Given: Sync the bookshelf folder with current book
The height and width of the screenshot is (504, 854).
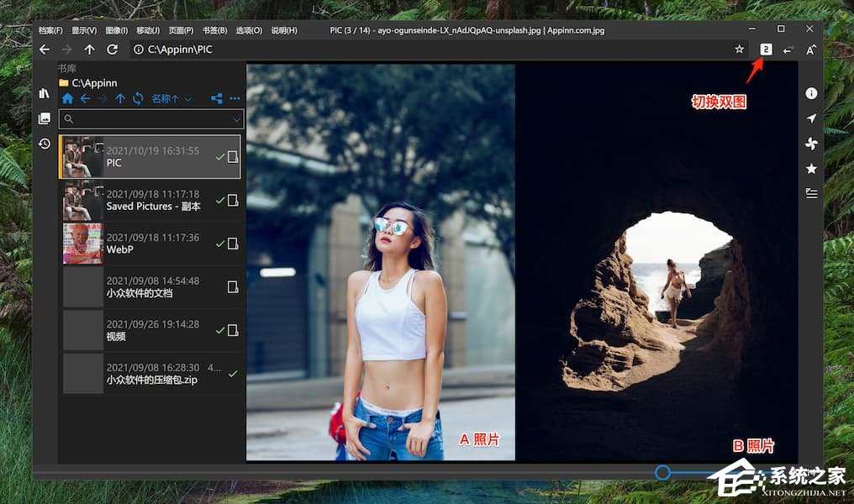Looking at the screenshot, I should (x=138, y=98).
